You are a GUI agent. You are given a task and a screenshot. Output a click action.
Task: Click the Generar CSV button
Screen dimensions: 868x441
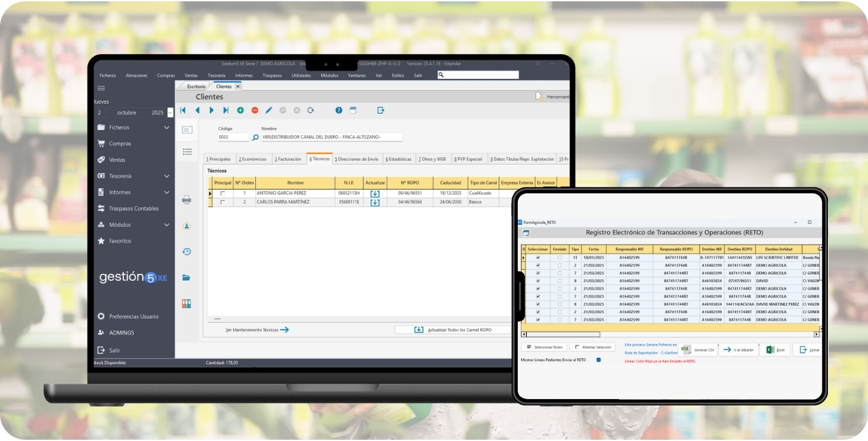[x=698, y=349]
